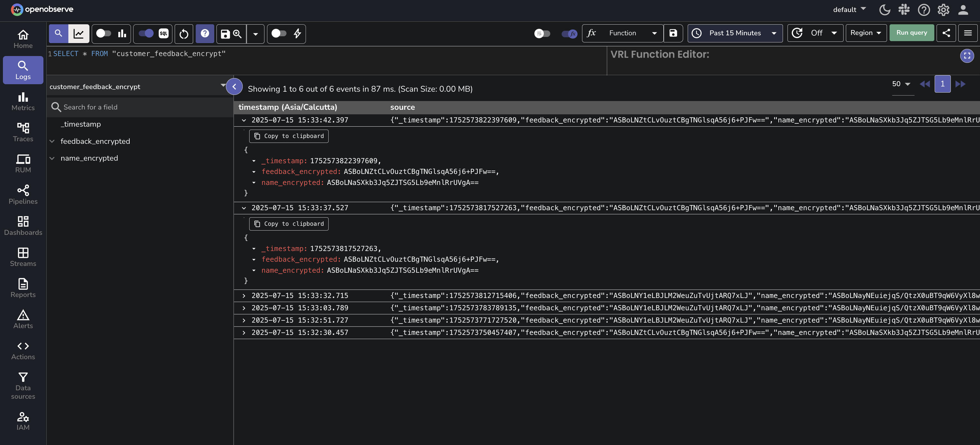Enable the histogram toggle in the toolbar
The height and width of the screenshot is (445, 980).
101,33
